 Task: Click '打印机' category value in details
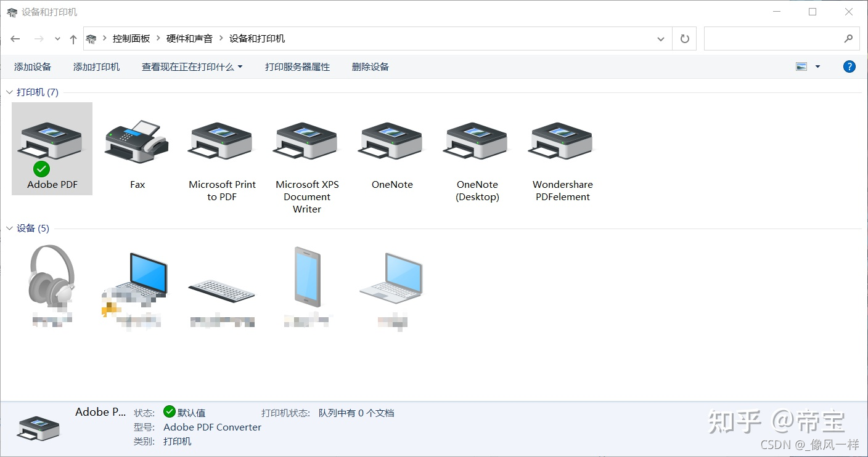click(178, 442)
